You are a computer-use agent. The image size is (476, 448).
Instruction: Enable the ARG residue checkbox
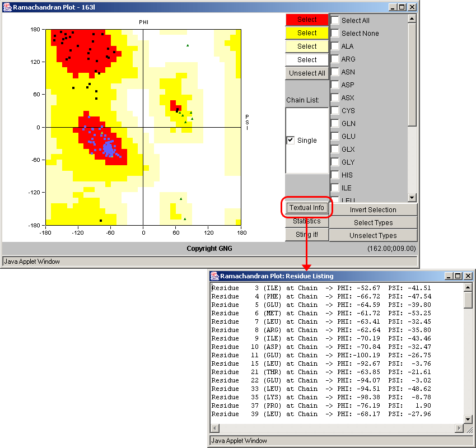(335, 59)
